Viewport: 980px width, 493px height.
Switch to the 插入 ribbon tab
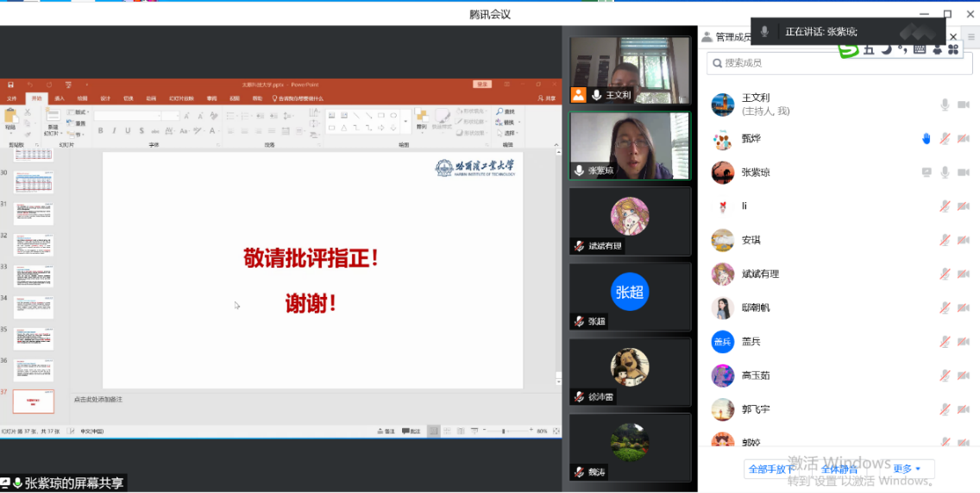[x=60, y=98]
